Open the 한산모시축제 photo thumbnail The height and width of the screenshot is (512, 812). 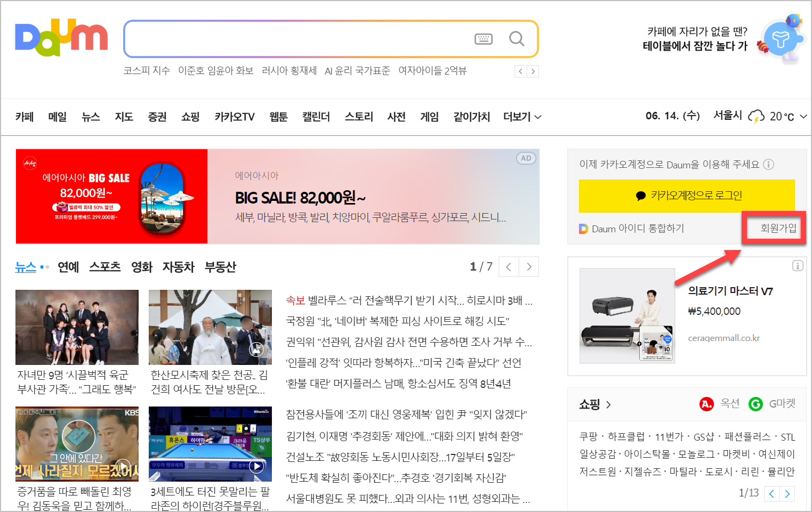tap(210, 327)
